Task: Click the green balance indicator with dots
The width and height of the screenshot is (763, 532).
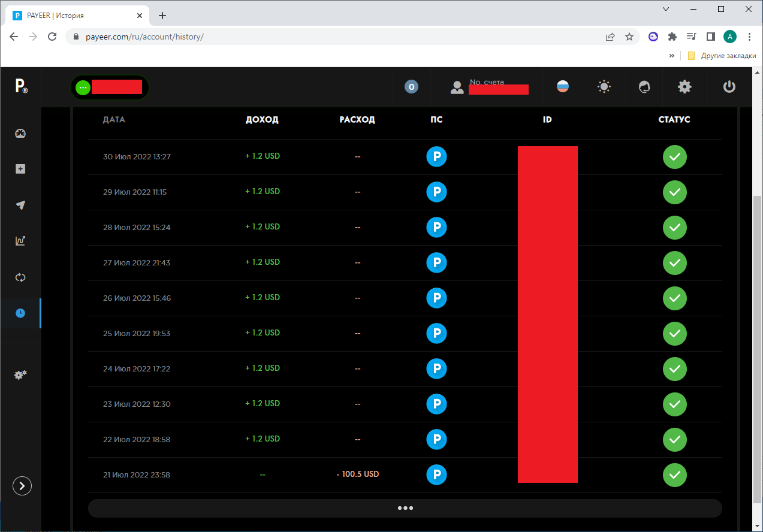Action: 83,87
